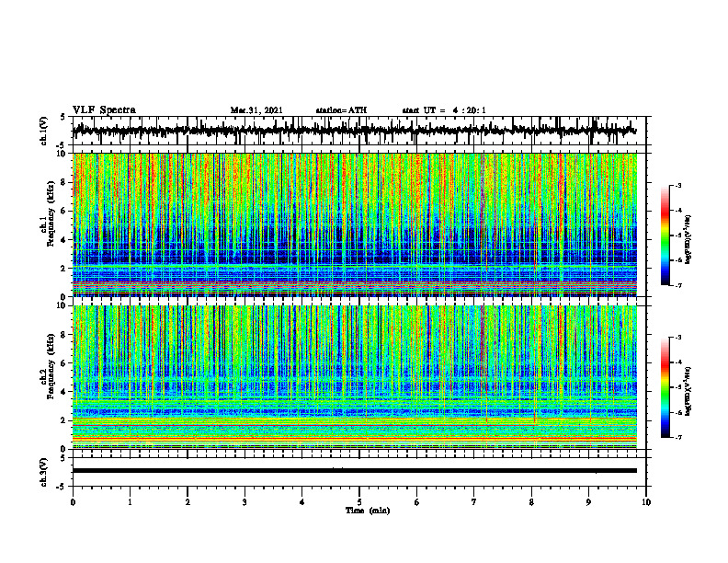Click the "VLF Spectra" title text

pyautogui.click(x=104, y=109)
